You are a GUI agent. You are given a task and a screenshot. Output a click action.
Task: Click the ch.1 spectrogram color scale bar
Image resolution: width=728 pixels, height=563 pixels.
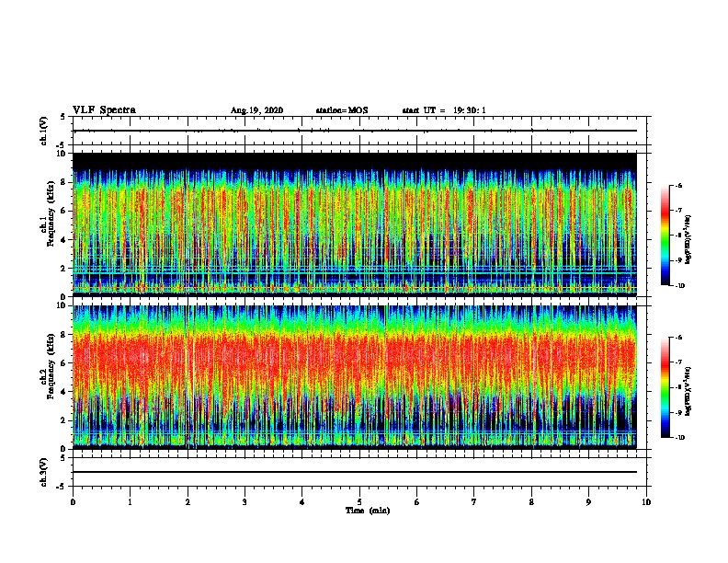pos(665,236)
